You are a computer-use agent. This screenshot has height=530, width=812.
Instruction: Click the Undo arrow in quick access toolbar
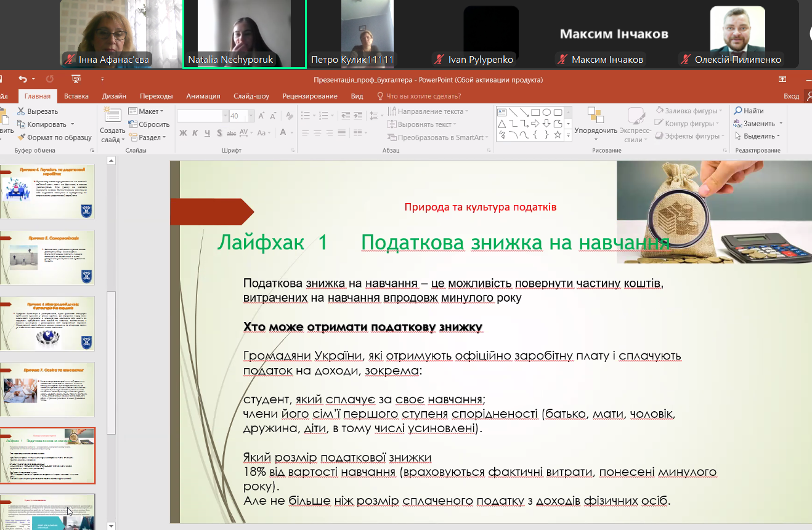pos(23,79)
